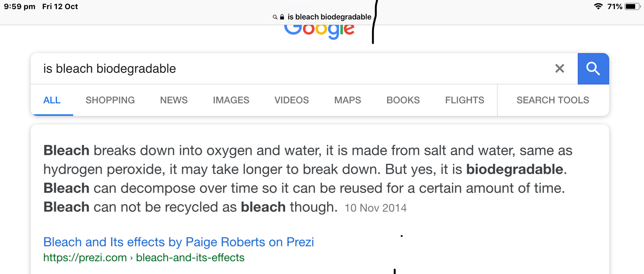The width and height of the screenshot is (644, 274).
Task: Switch to IMAGES results
Action: coord(231,100)
